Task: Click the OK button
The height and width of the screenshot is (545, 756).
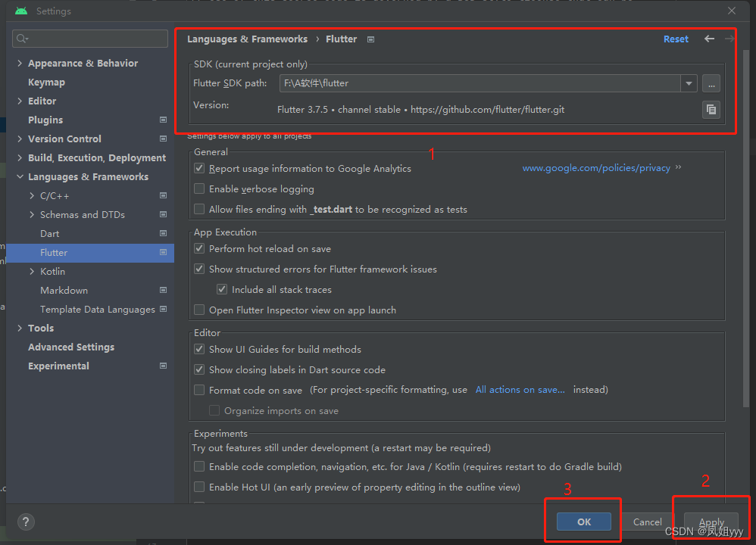Action: click(584, 522)
